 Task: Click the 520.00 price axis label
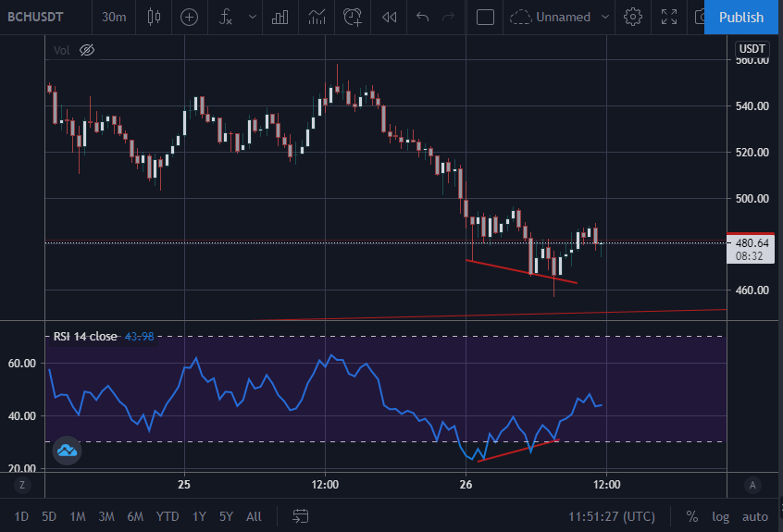point(752,153)
